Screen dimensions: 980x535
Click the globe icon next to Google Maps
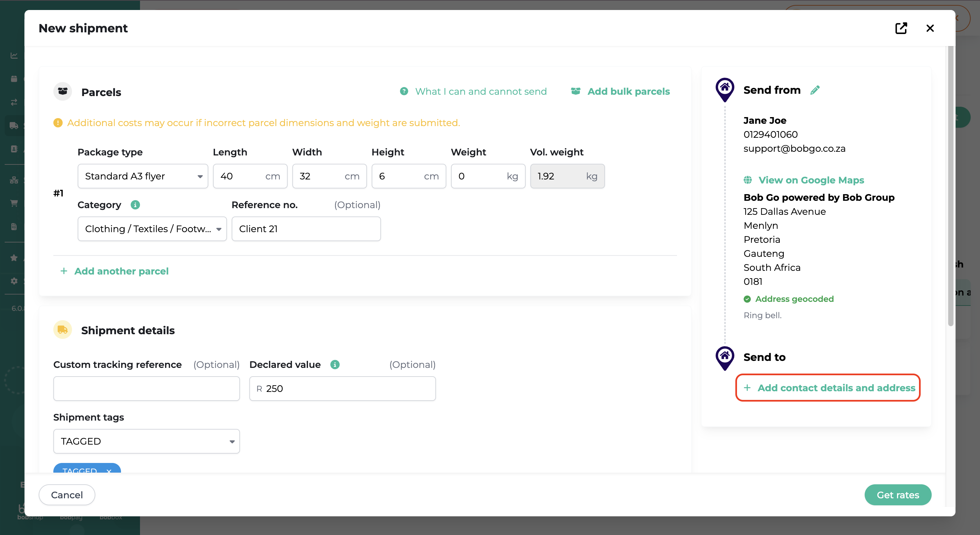pyautogui.click(x=748, y=180)
